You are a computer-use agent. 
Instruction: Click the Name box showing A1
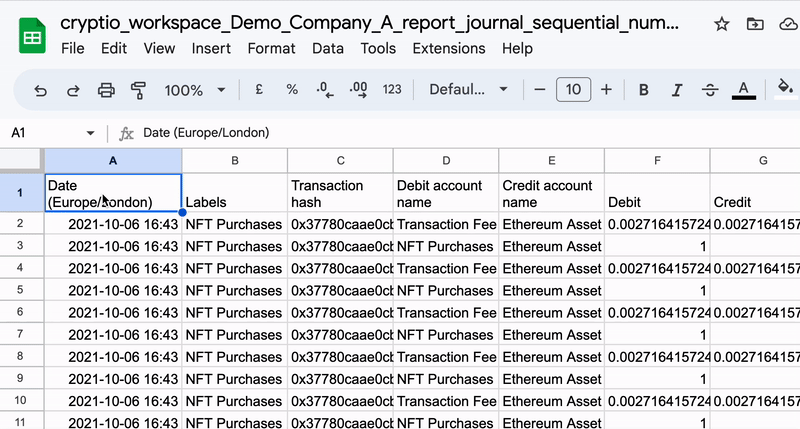(18, 133)
